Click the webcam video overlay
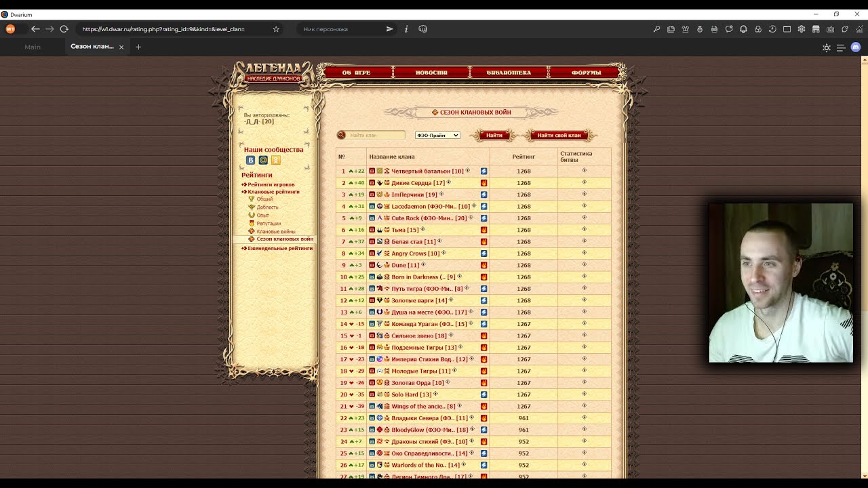868x488 pixels. point(781,283)
